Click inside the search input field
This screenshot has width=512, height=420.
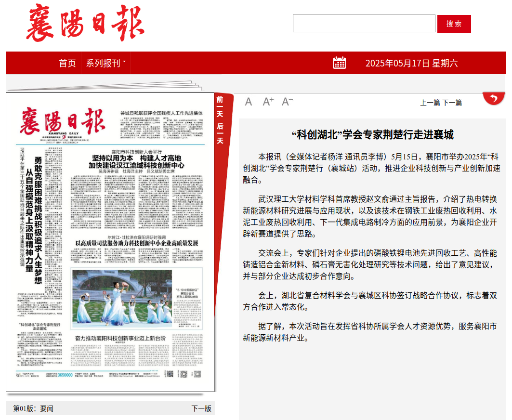click(364, 24)
